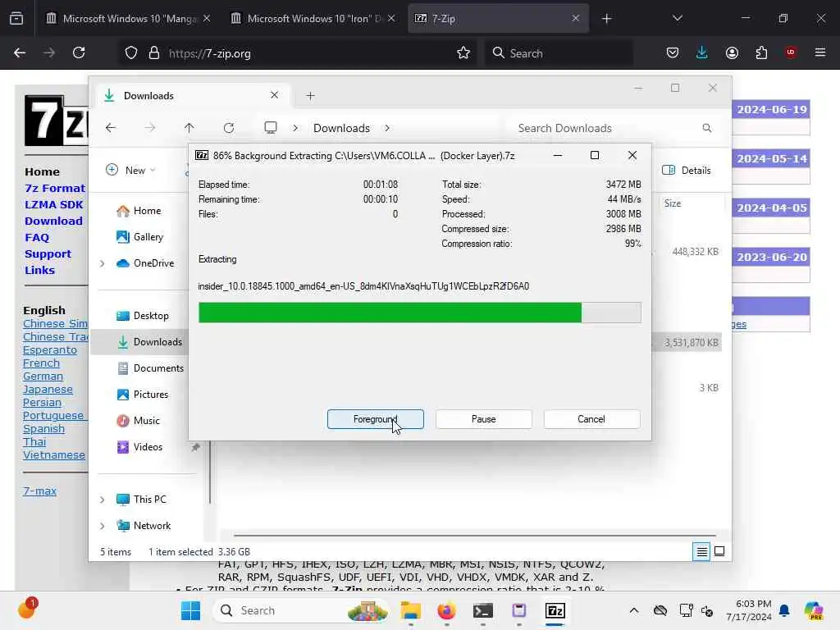The width and height of the screenshot is (840, 630).
Task: Expand the This PC tree node
Action: click(103, 500)
